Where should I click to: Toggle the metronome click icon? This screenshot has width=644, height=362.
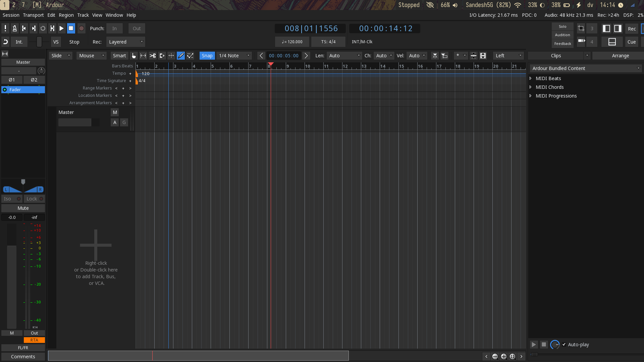click(14, 28)
